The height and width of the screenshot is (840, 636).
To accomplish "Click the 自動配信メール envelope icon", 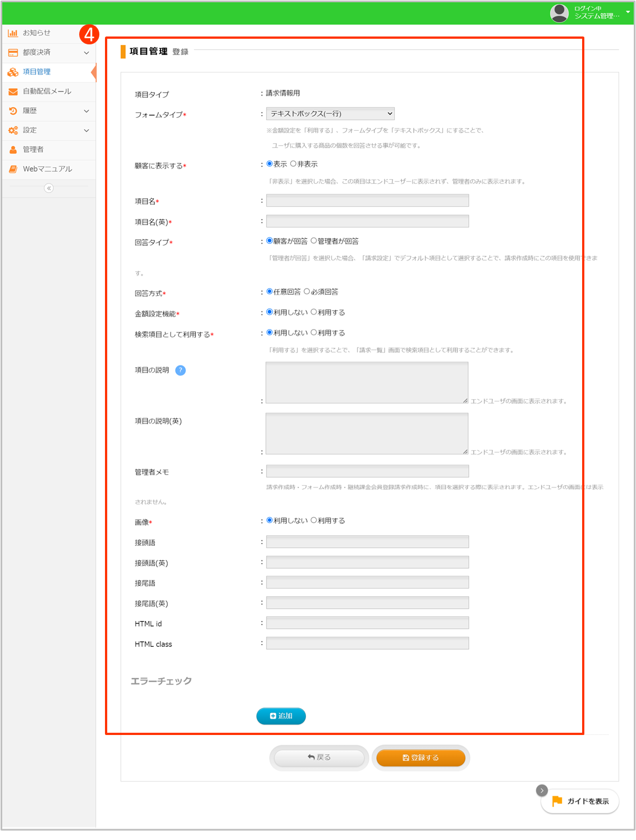I will pyautogui.click(x=12, y=92).
